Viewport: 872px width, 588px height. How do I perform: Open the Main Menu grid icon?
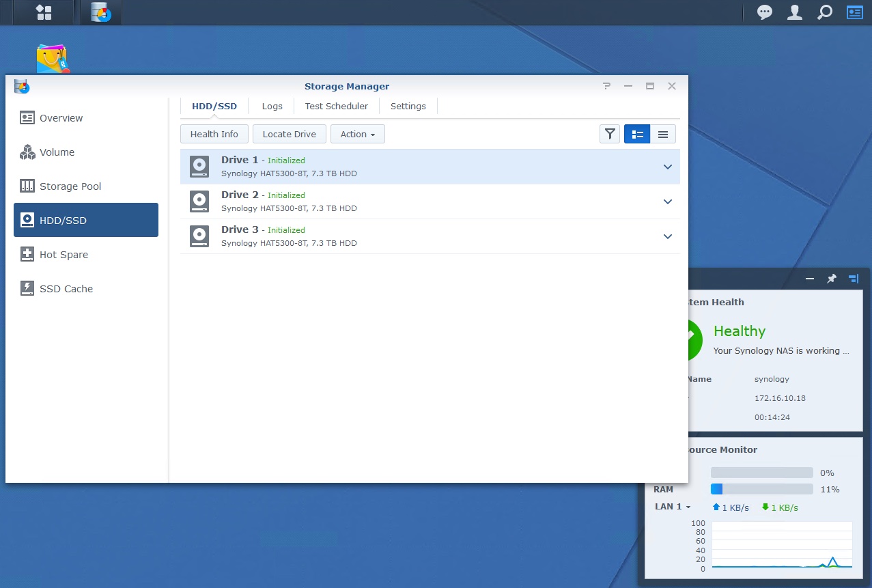coord(44,12)
